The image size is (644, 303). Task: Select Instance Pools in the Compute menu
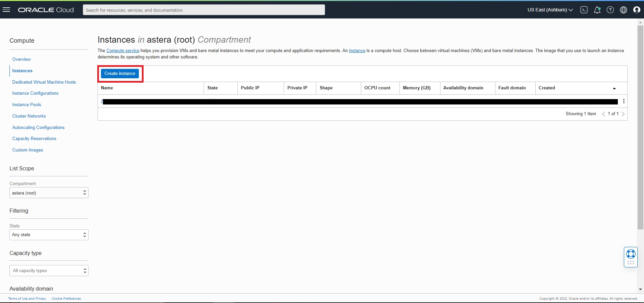(x=27, y=104)
